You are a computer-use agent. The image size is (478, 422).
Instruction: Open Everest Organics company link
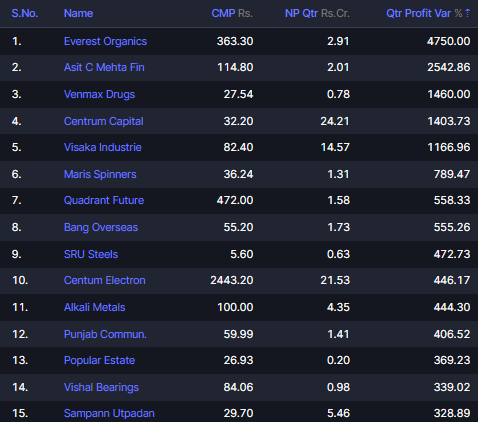tap(105, 41)
